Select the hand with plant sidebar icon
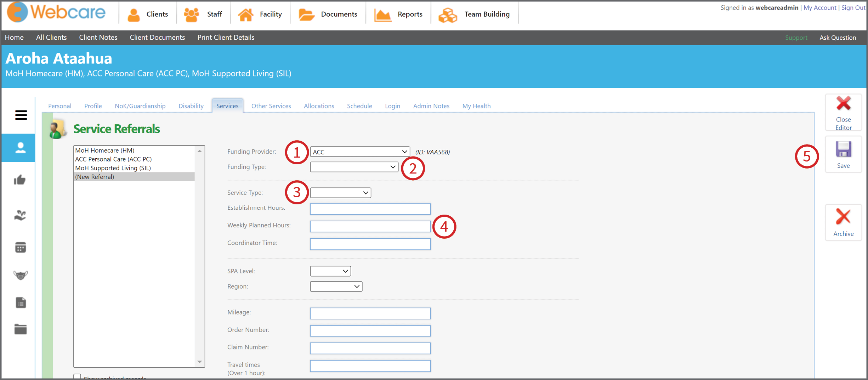This screenshot has height=380, width=868. 20,215
